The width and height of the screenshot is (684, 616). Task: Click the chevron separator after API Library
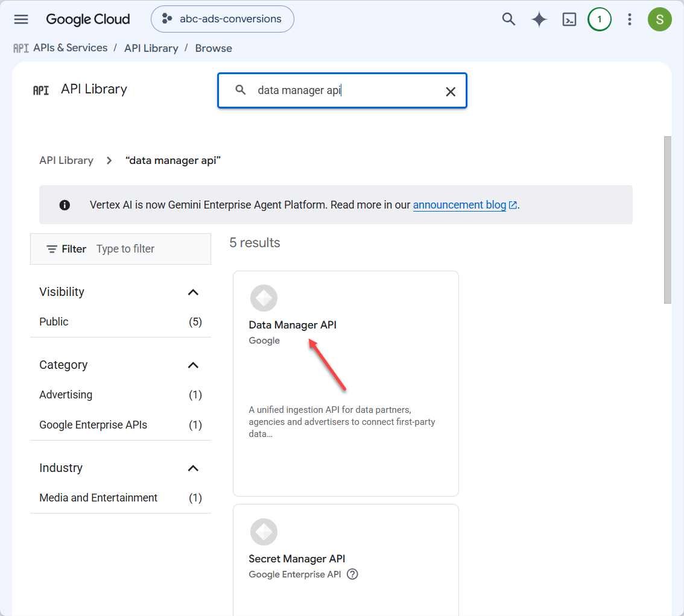pos(109,160)
